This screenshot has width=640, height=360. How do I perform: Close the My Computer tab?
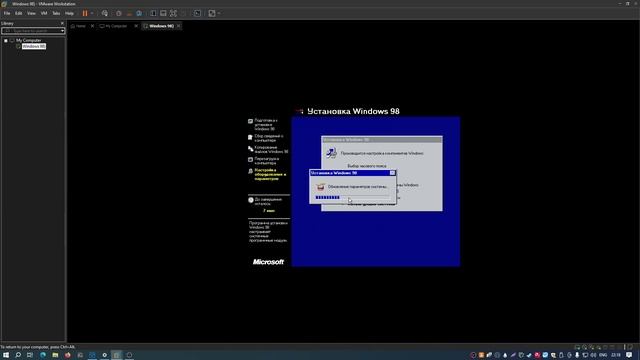(x=136, y=26)
